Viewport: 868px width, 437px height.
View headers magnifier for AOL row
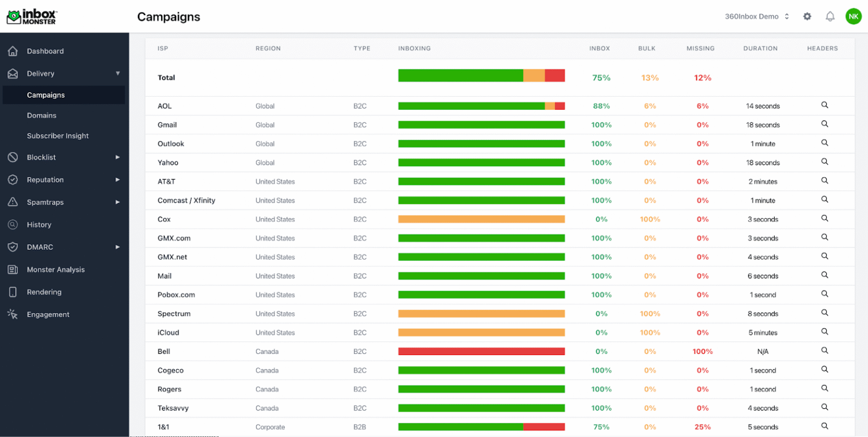pyautogui.click(x=824, y=105)
